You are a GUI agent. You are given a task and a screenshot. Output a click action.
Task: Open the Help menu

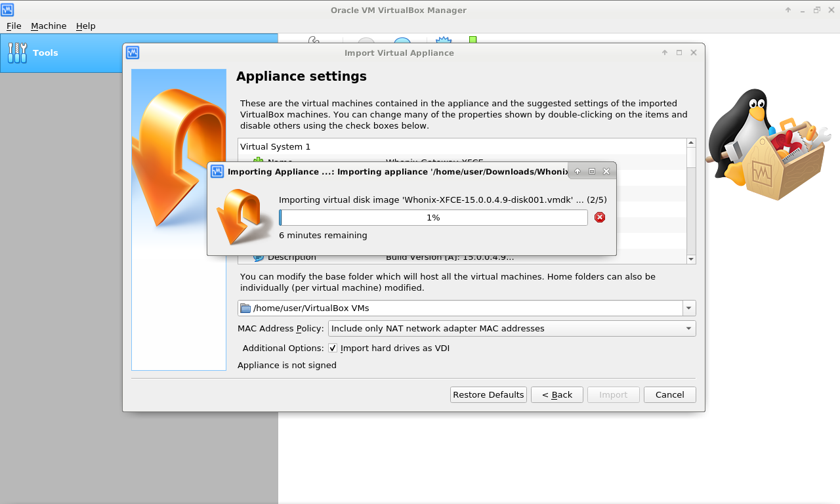[x=86, y=26]
